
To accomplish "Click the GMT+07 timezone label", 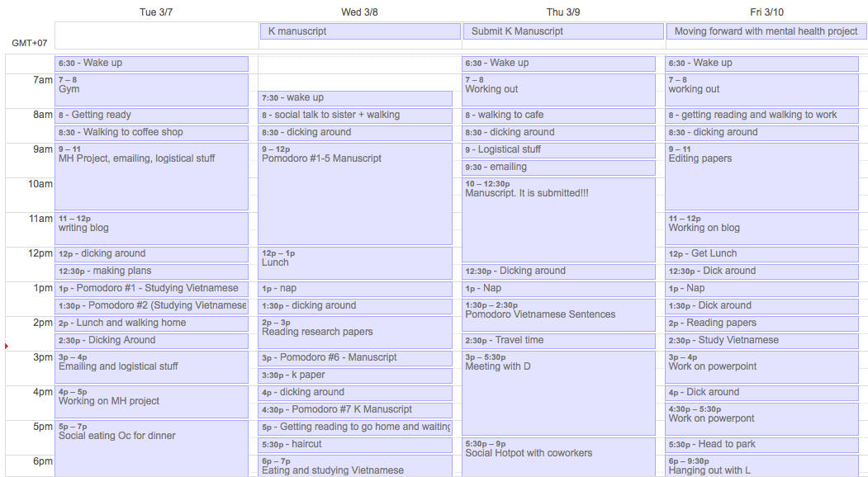I will [30, 43].
